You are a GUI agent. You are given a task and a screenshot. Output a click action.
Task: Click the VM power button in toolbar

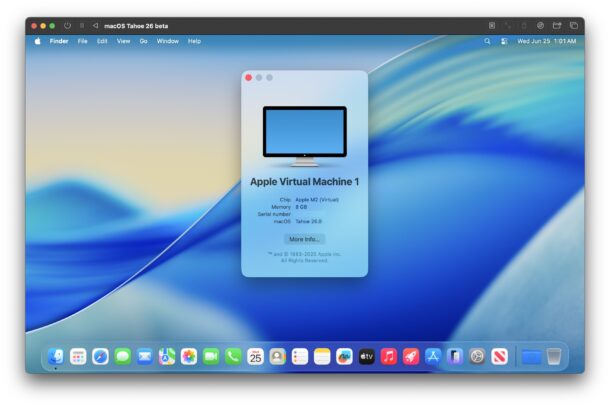67,25
